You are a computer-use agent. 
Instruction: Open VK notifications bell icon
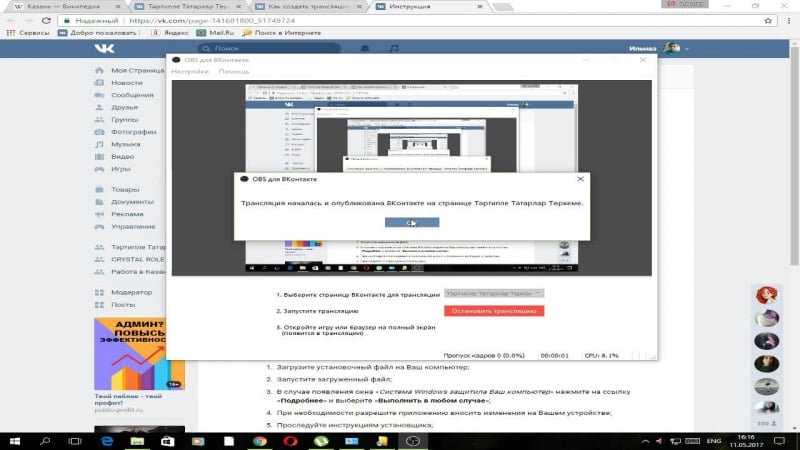point(365,48)
